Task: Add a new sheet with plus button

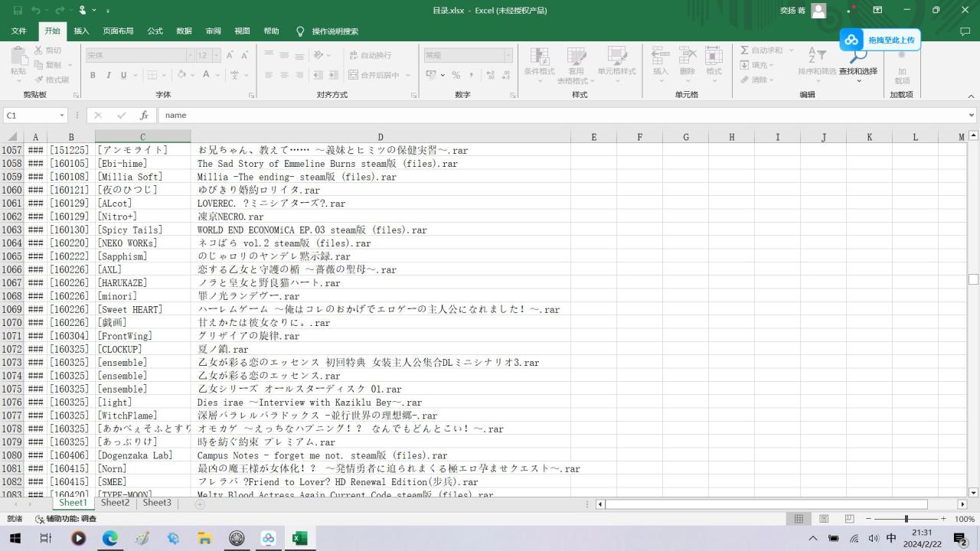Action: point(200,504)
